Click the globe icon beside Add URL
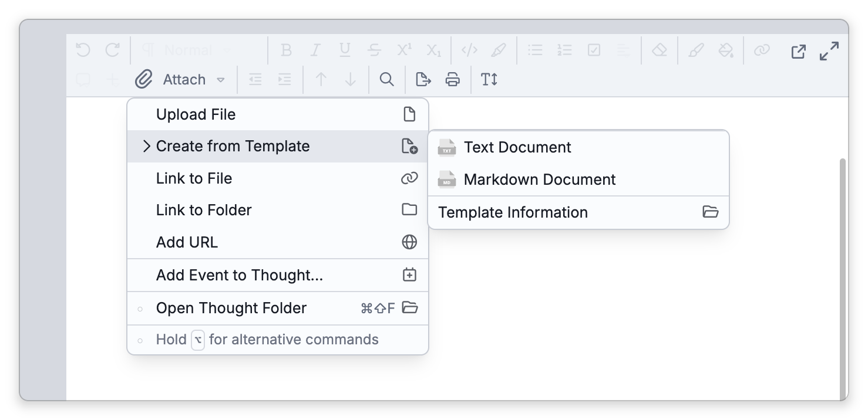Image resolution: width=868 pixels, height=420 pixels. click(409, 242)
